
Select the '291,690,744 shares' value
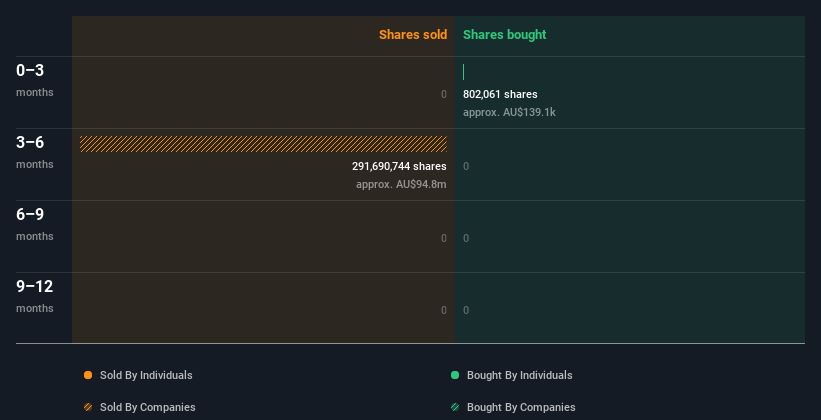tap(399, 167)
